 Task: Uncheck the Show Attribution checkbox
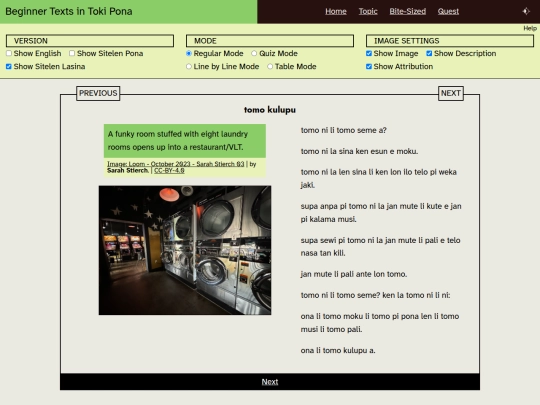click(x=369, y=66)
